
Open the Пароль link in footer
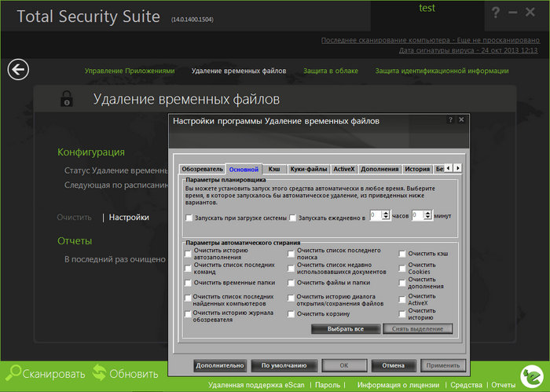coord(328,385)
